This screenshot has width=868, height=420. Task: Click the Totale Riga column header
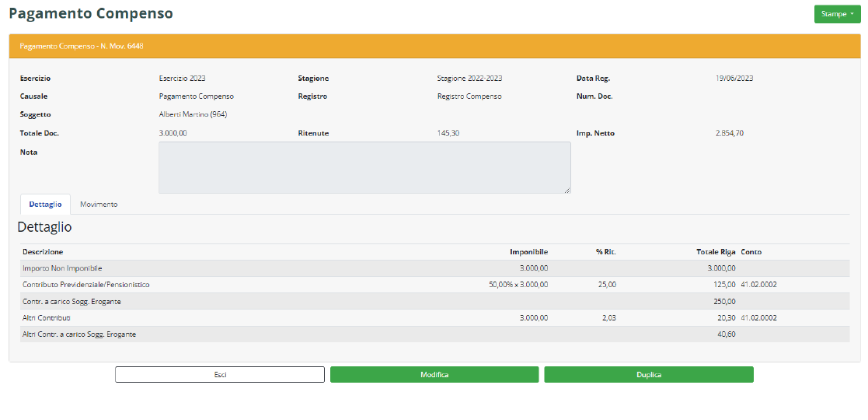pos(715,252)
